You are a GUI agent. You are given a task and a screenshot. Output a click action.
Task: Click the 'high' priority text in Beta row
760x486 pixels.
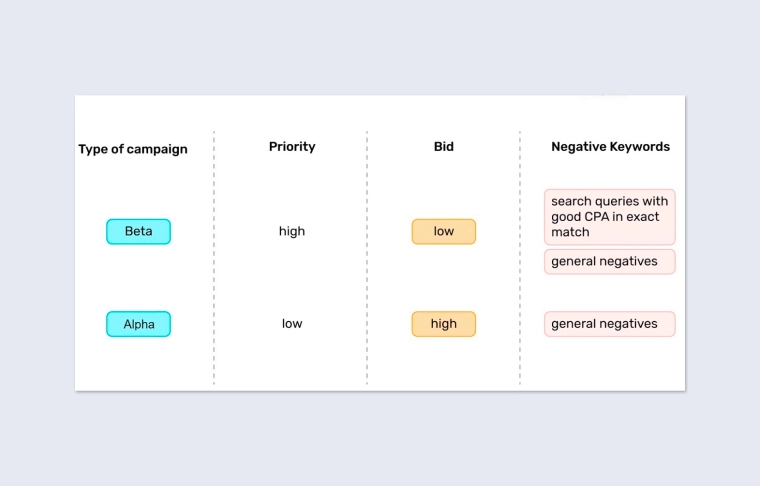pyautogui.click(x=292, y=232)
